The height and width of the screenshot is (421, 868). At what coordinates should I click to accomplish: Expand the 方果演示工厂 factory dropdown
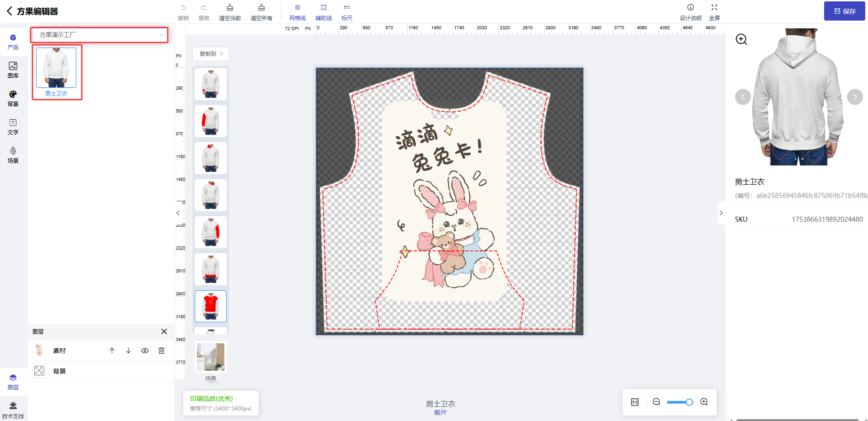coord(100,35)
